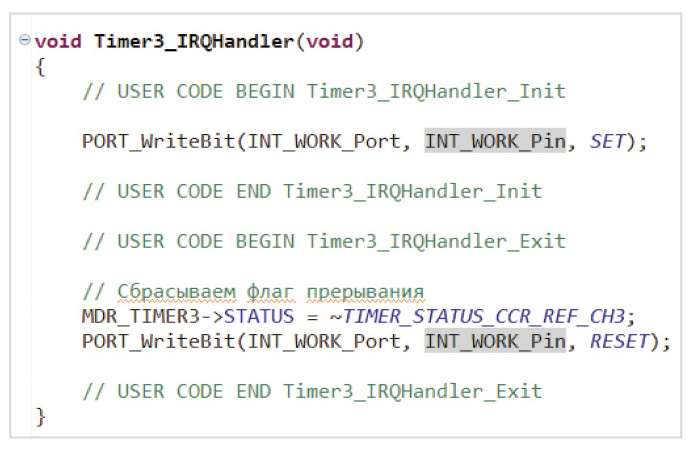This screenshot has height=449, width=689.
Task: Select highlighted INT_WORK_Pin on RESET line
Action: (x=495, y=342)
